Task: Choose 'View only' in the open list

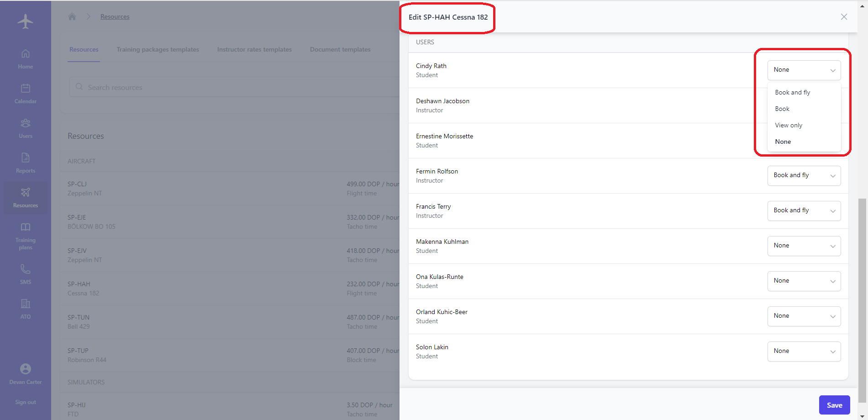Action: click(804, 125)
